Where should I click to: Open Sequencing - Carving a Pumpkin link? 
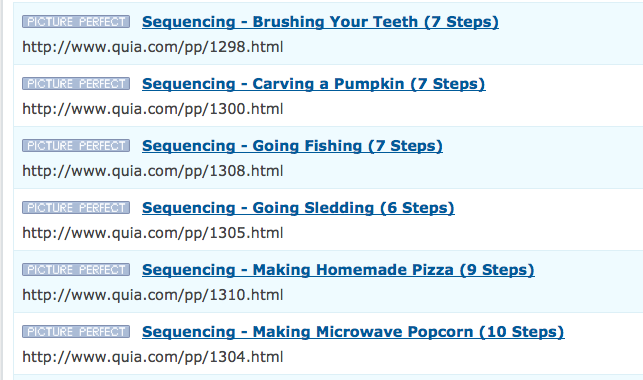click(x=314, y=84)
